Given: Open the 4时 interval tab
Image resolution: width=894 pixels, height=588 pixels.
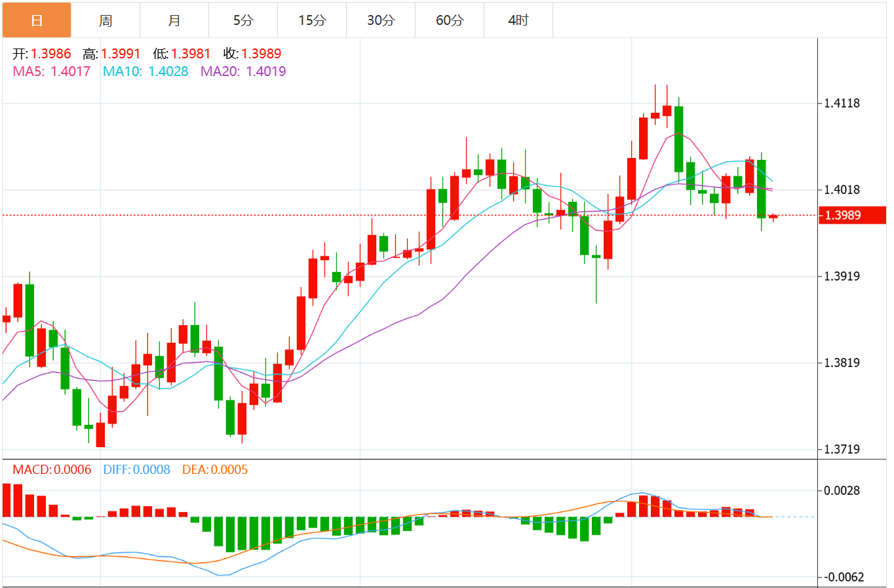Looking at the screenshot, I should (518, 20).
